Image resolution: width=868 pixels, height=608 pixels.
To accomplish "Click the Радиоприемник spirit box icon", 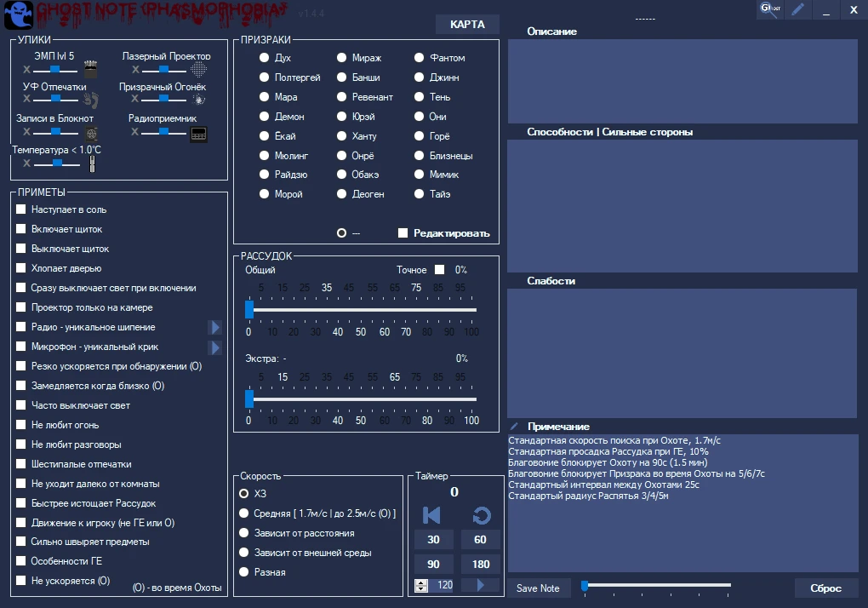I will click(x=198, y=134).
